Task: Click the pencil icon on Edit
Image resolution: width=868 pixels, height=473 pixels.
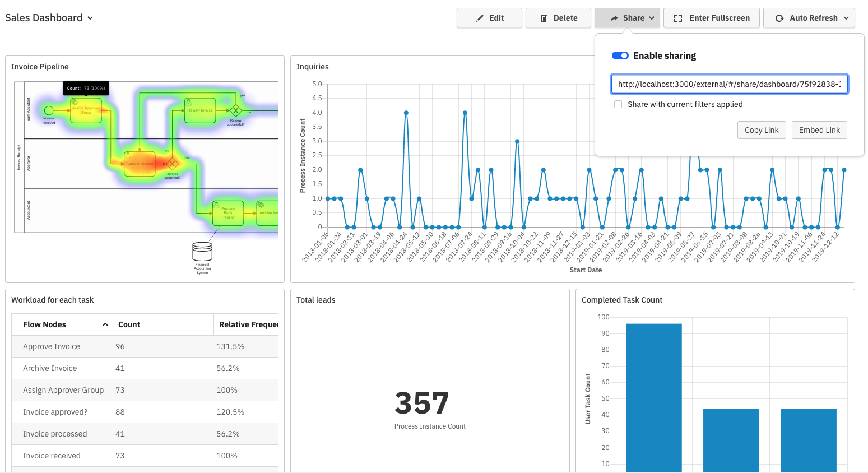Action: (x=480, y=18)
